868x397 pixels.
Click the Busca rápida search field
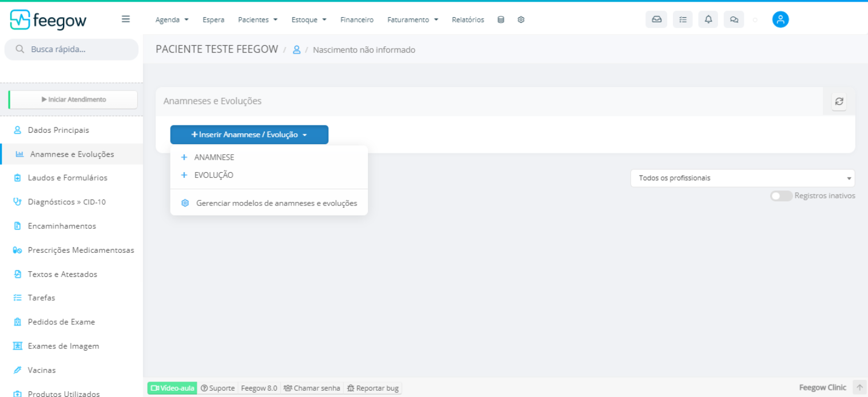pyautogui.click(x=72, y=49)
